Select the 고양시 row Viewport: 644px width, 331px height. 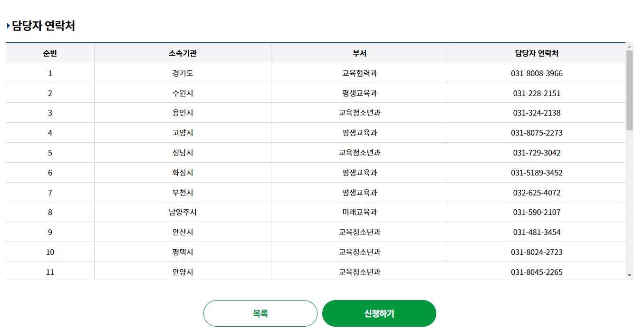pos(182,133)
